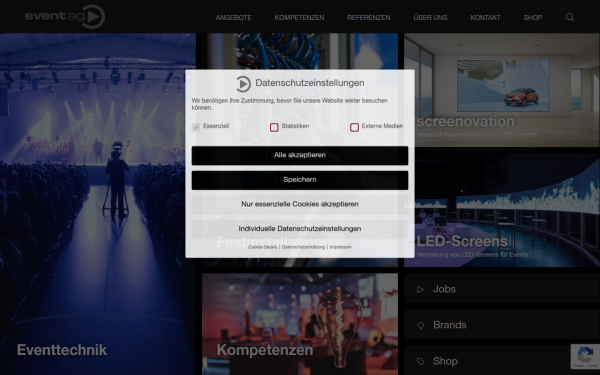Click the reCAPTCHA badge icon
Image resolution: width=600 pixels, height=375 pixels.
click(585, 356)
